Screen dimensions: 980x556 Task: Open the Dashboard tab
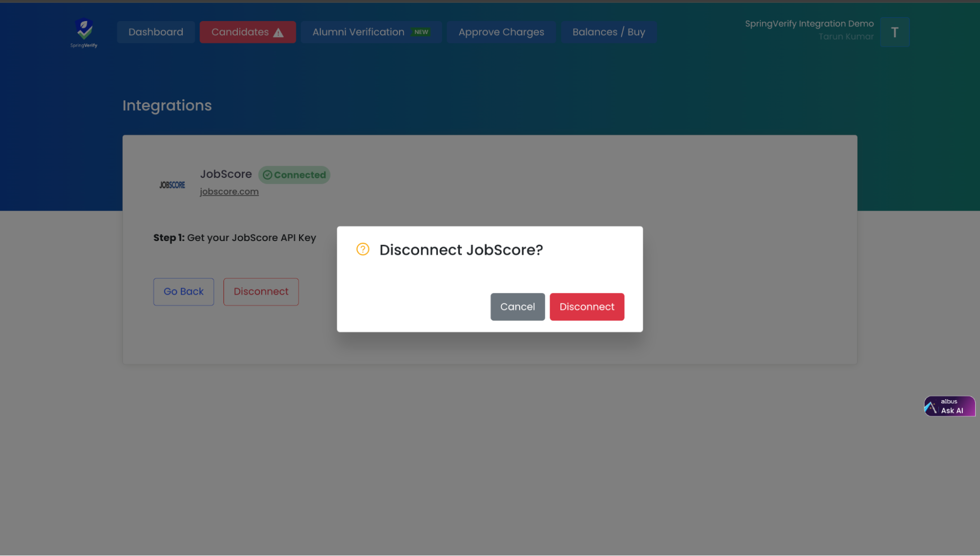point(155,32)
